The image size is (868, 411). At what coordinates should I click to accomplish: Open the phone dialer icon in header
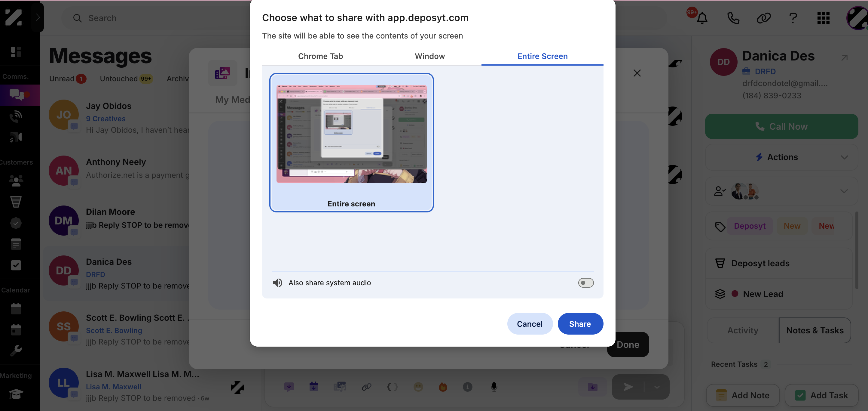(733, 18)
